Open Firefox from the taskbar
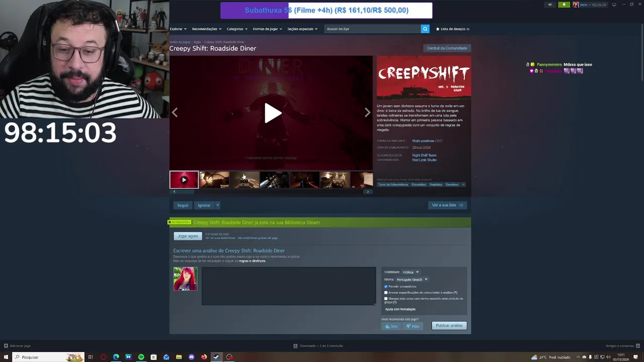 (x=204, y=357)
